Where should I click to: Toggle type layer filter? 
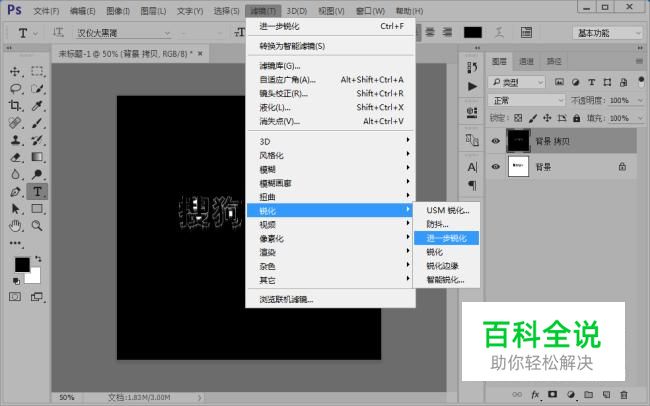tap(592, 82)
